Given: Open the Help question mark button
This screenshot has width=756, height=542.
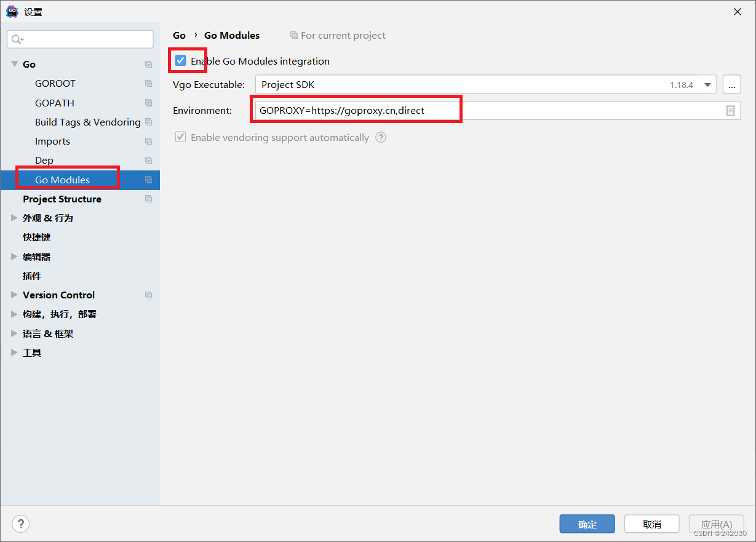Looking at the screenshot, I should (20, 524).
